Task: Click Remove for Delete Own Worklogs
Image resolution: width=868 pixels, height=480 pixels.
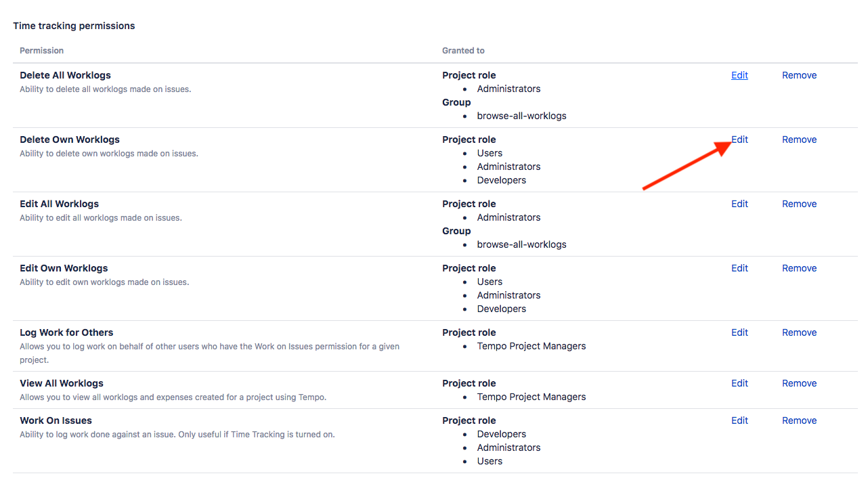Action: (x=799, y=139)
